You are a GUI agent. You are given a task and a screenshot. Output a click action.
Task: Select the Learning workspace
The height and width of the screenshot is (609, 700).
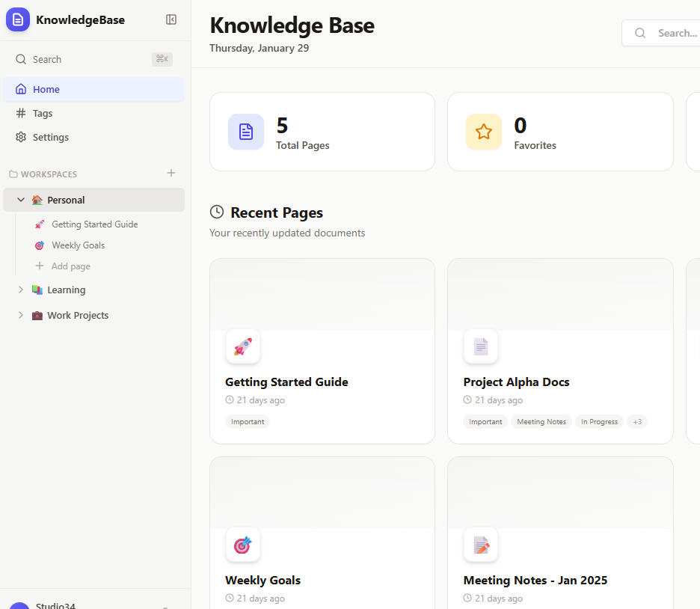point(93,290)
